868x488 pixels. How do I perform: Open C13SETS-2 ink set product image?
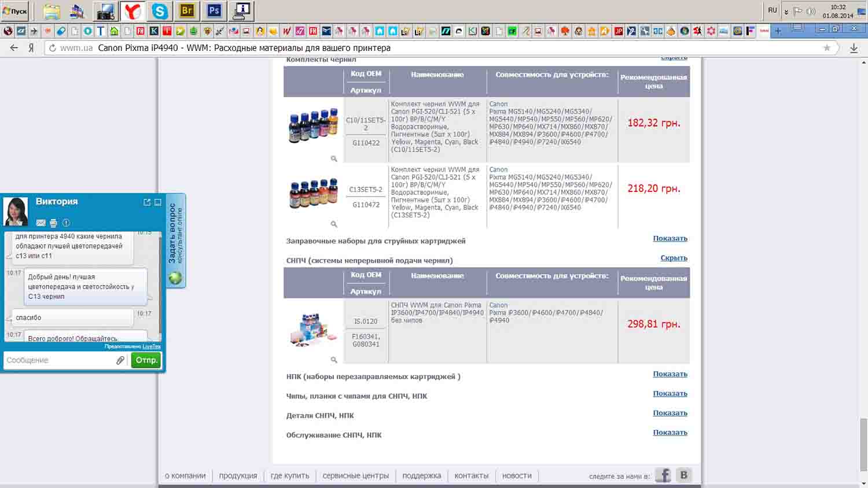(x=313, y=193)
